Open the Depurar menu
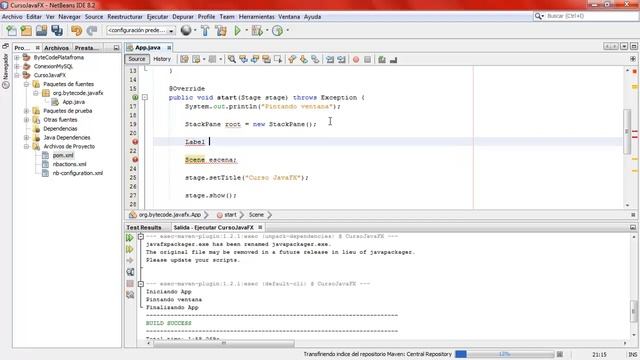This screenshot has height=360, width=640. click(183, 17)
